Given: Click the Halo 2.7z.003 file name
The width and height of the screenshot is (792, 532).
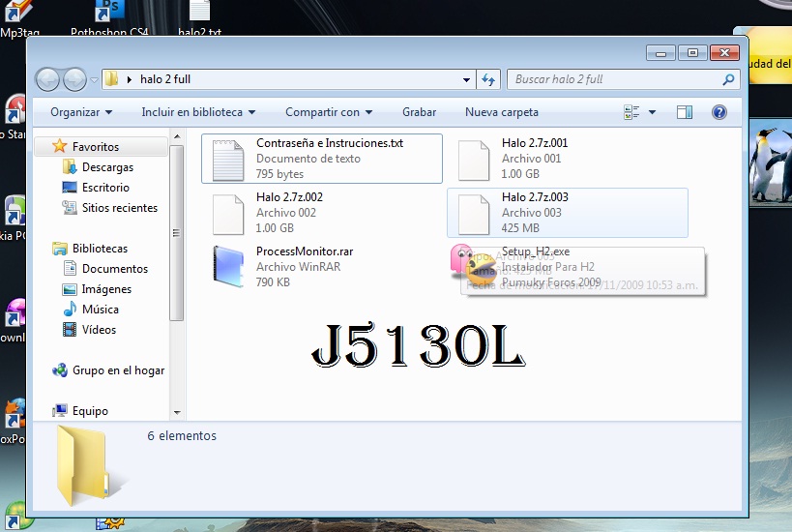Looking at the screenshot, I should 535,197.
